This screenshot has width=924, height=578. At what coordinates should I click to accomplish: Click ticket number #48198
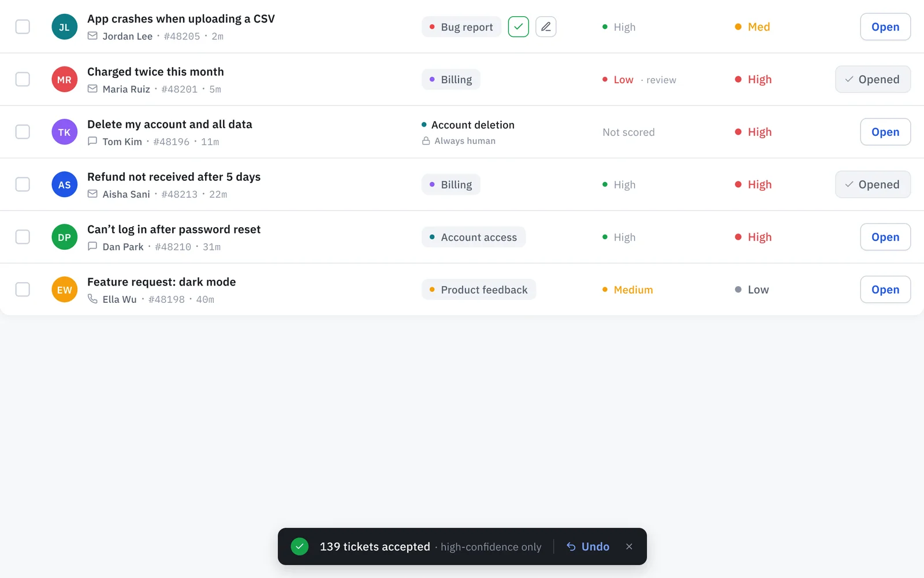tap(167, 299)
